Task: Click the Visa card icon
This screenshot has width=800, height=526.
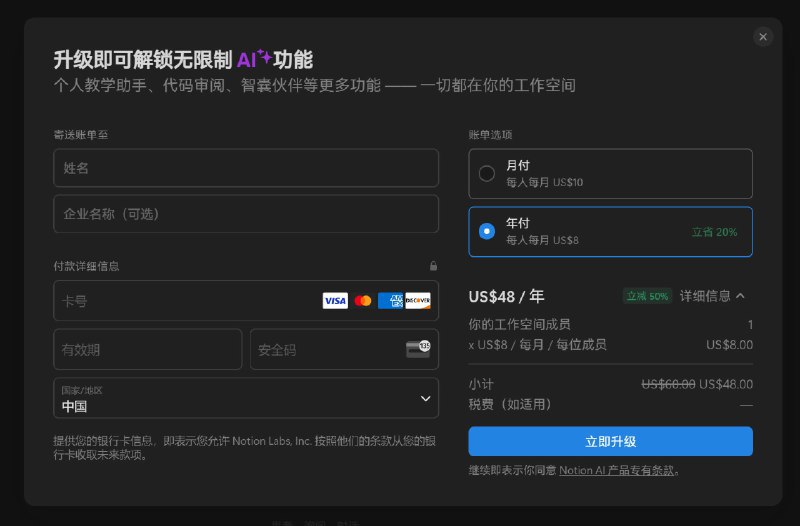Action: pos(335,300)
